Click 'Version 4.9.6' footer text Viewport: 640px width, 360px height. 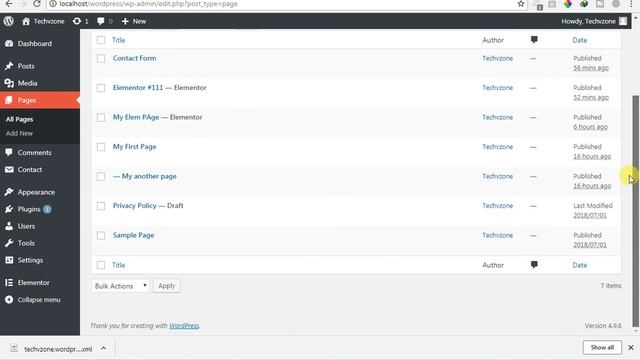[x=603, y=326]
